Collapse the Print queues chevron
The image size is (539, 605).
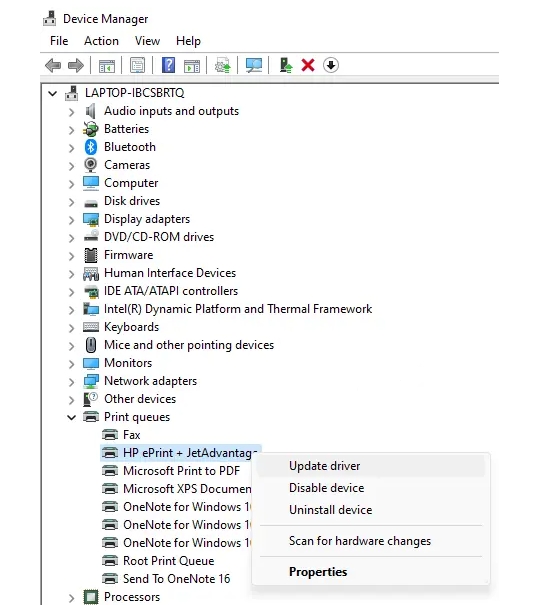coord(71,417)
